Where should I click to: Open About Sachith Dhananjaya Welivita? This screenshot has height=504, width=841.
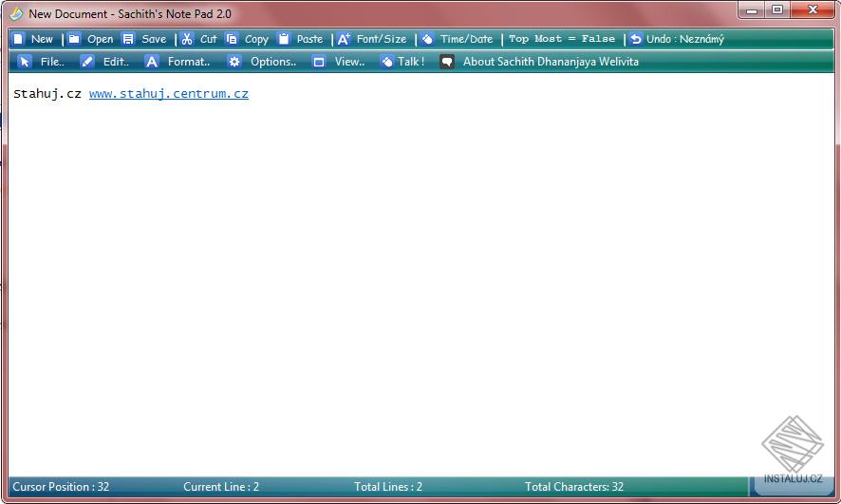[x=551, y=62]
